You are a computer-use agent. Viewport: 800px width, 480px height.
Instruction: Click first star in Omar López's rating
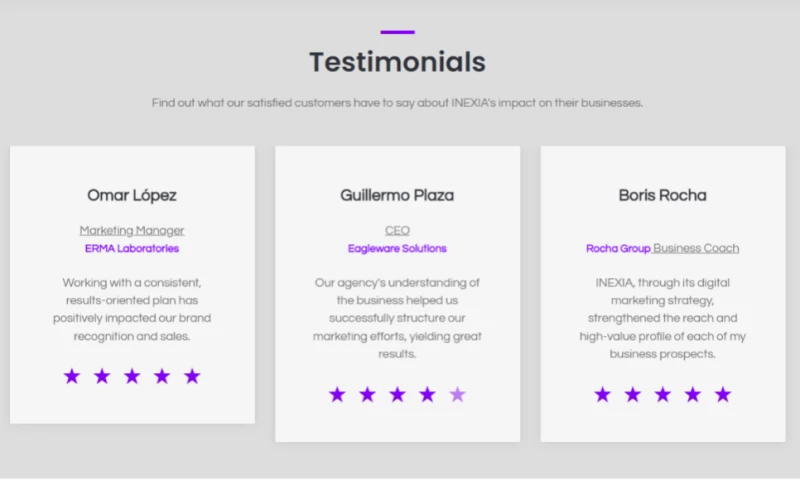pyautogui.click(x=72, y=376)
